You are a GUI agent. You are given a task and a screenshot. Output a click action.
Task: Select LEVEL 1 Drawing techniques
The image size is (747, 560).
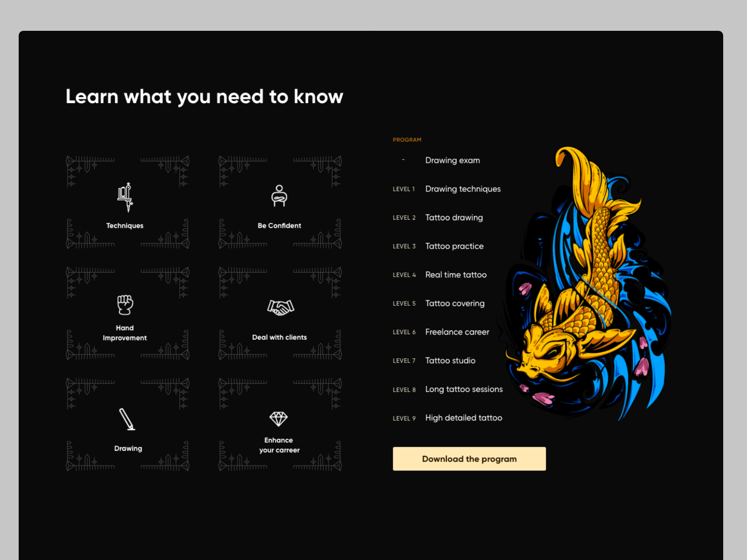[x=463, y=189]
